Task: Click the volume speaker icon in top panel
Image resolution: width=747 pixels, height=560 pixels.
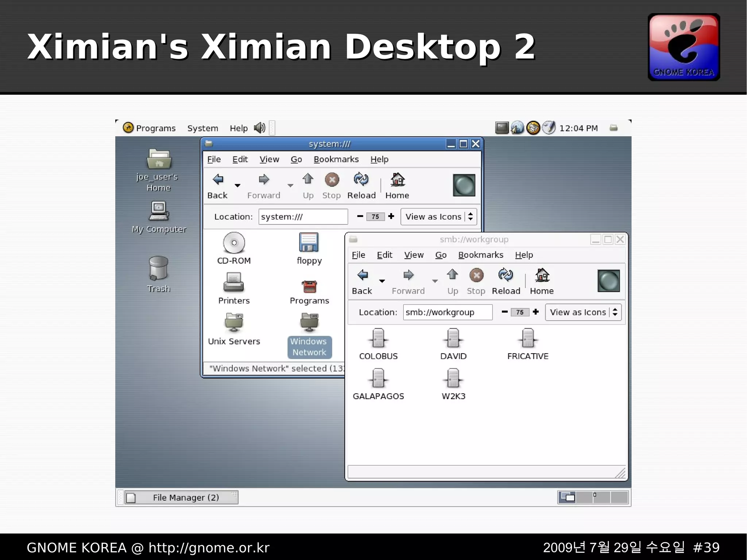Action: tap(260, 128)
